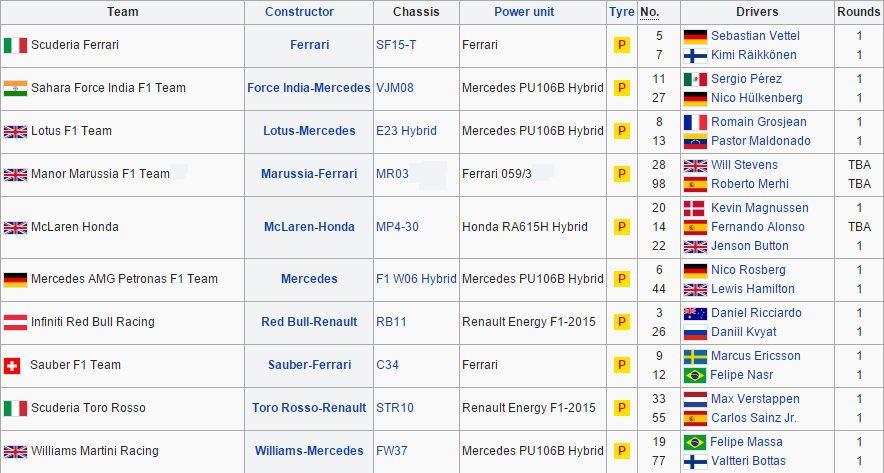
Task: Click the Venezuelan flag next to Pastor Maldonado
Action: (695, 141)
